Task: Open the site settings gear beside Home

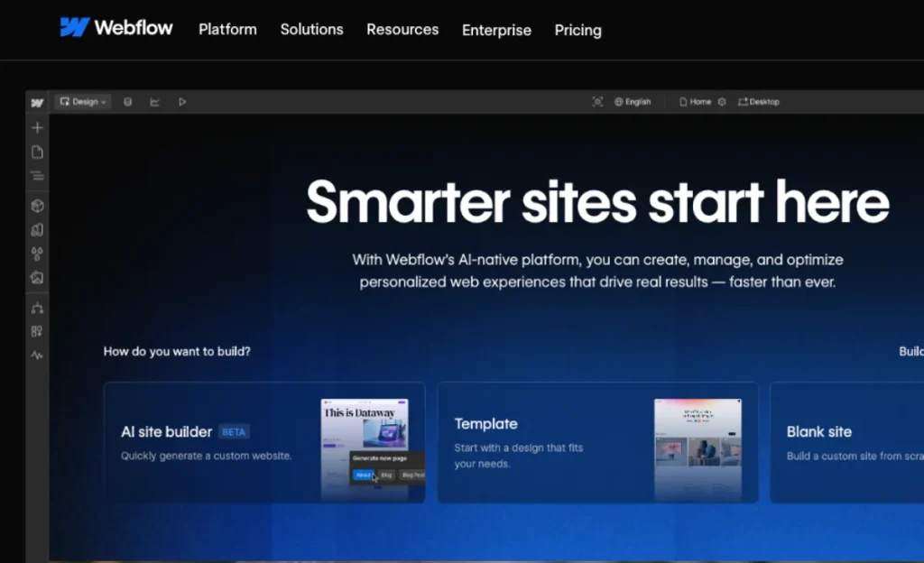Action: 720,101
